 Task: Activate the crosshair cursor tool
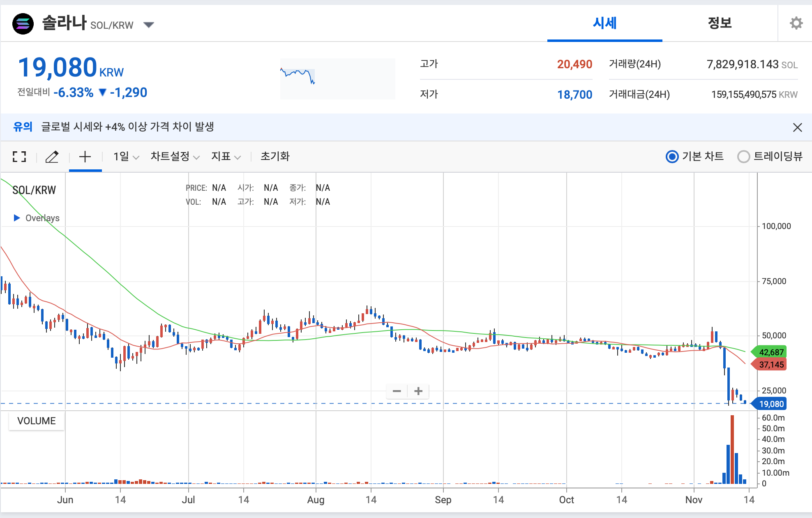click(85, 157)
